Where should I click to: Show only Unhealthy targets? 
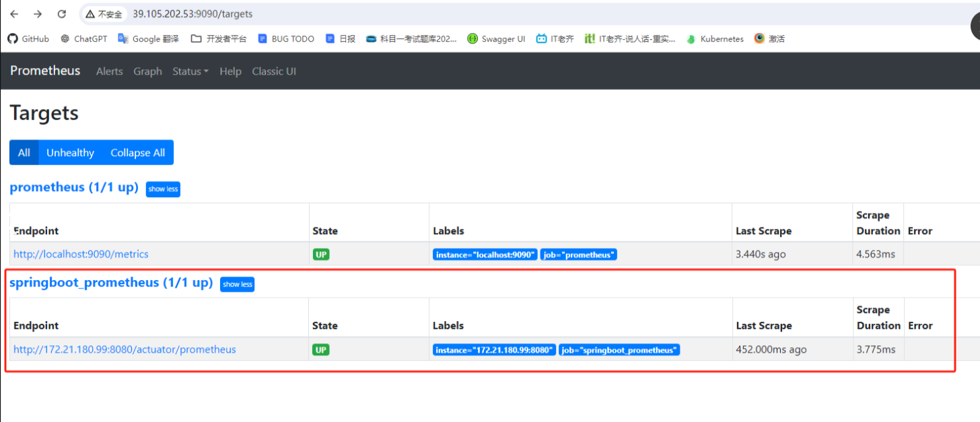(70, 153)
